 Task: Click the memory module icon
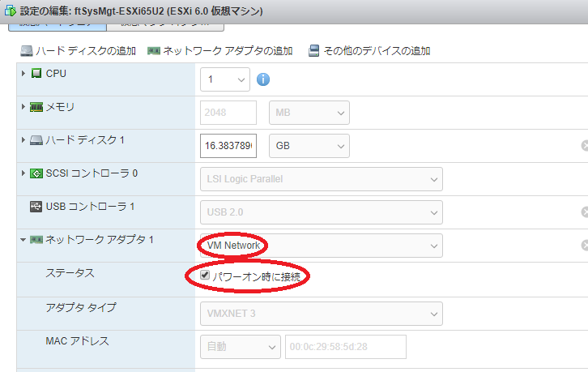(36, 107)
